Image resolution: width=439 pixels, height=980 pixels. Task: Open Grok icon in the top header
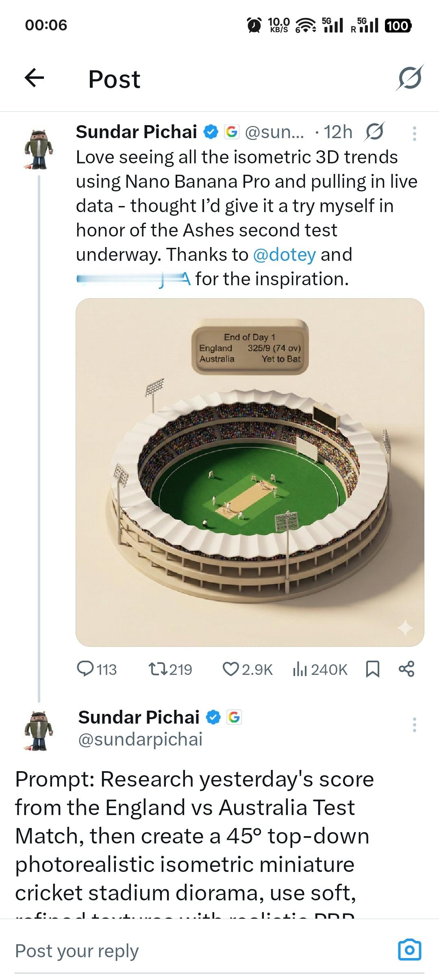coord(410,78)
